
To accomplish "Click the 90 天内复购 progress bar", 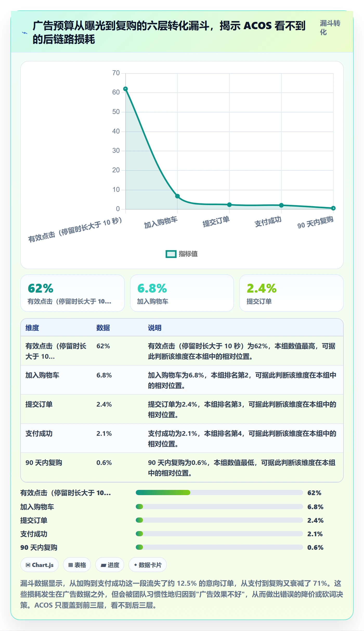I will [219, 547].
